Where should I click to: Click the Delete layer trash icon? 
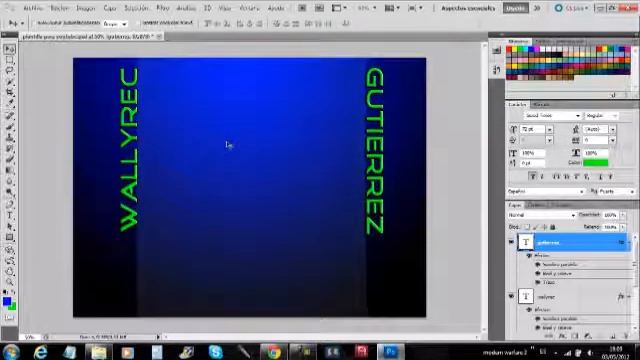(626, 336)
